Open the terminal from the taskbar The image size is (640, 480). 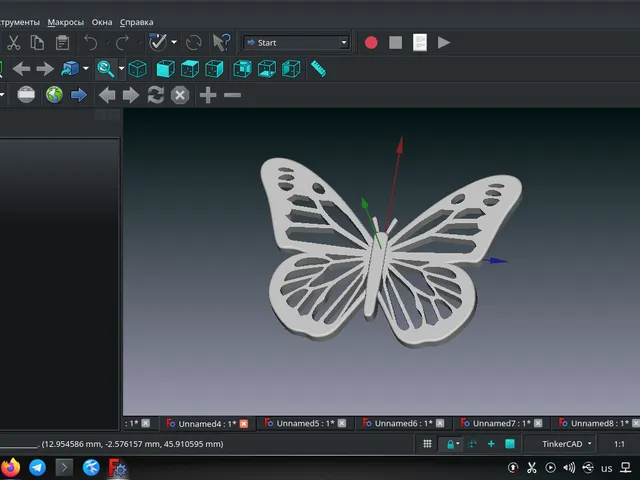point(64,467)
